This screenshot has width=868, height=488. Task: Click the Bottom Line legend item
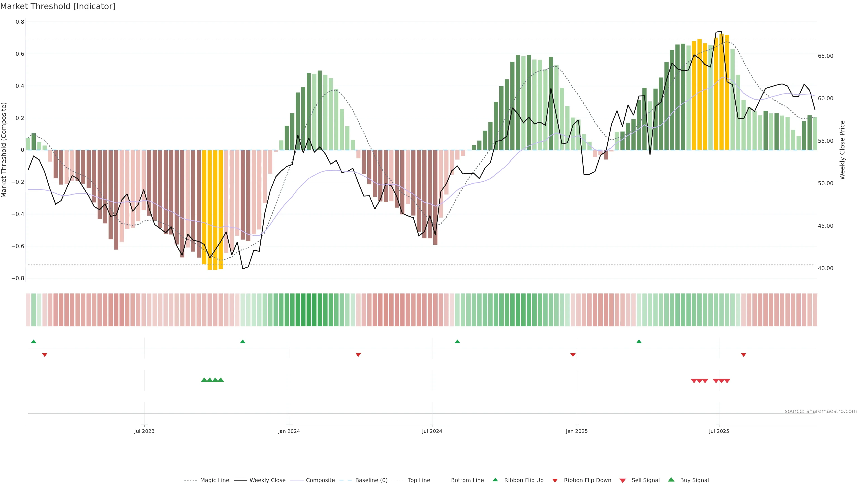[x=467, y=480]
